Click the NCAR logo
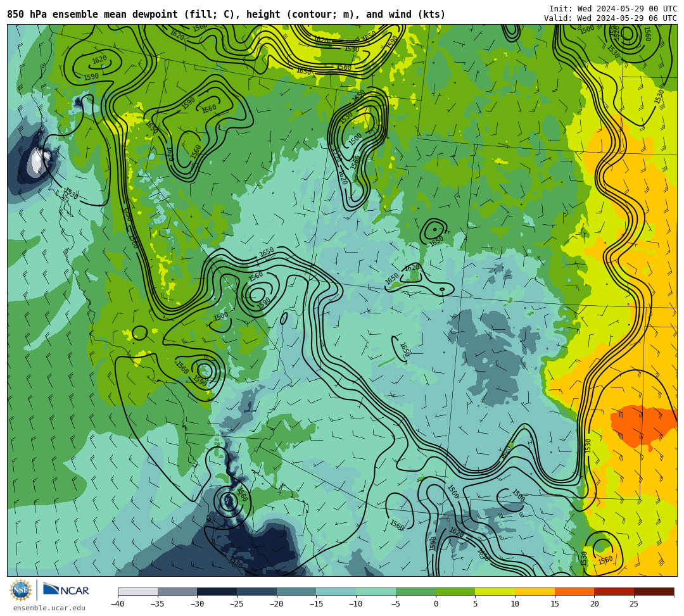 (66, 590)
